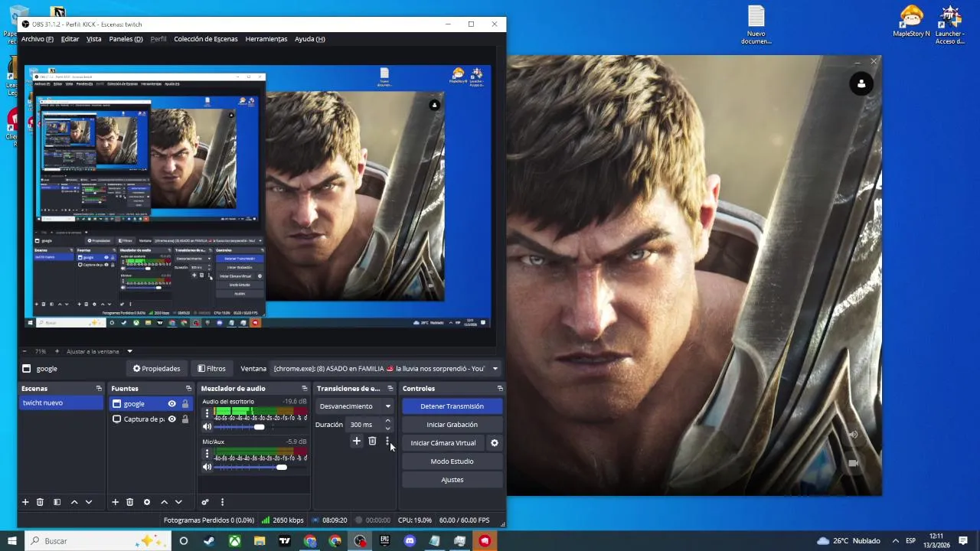Click the taskbar Buscar search box
This screenshot has width=980, height=551.
(x=96, y=541)
